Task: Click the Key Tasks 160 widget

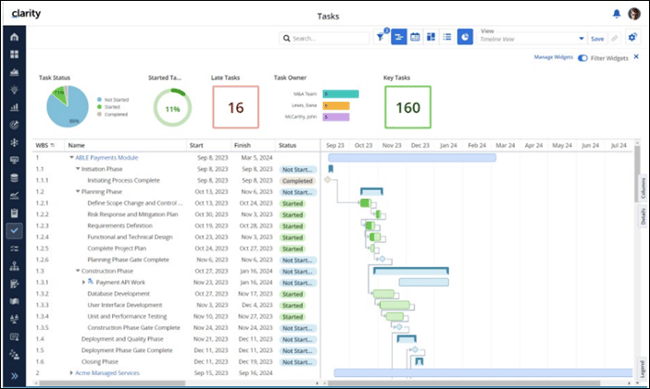Action: click(x=408, y=107)
